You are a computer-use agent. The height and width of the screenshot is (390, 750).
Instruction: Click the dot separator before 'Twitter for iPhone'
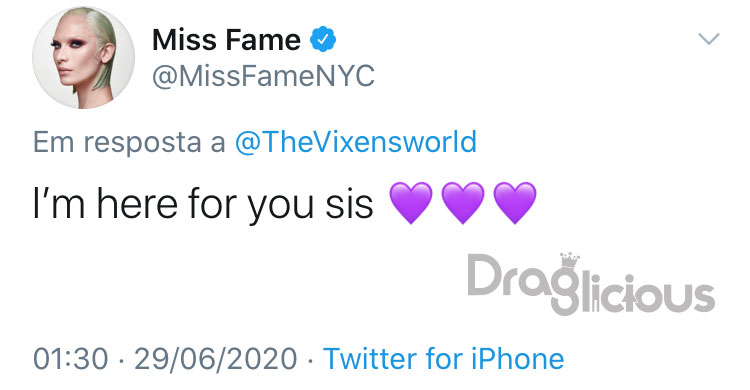point(310,360)
